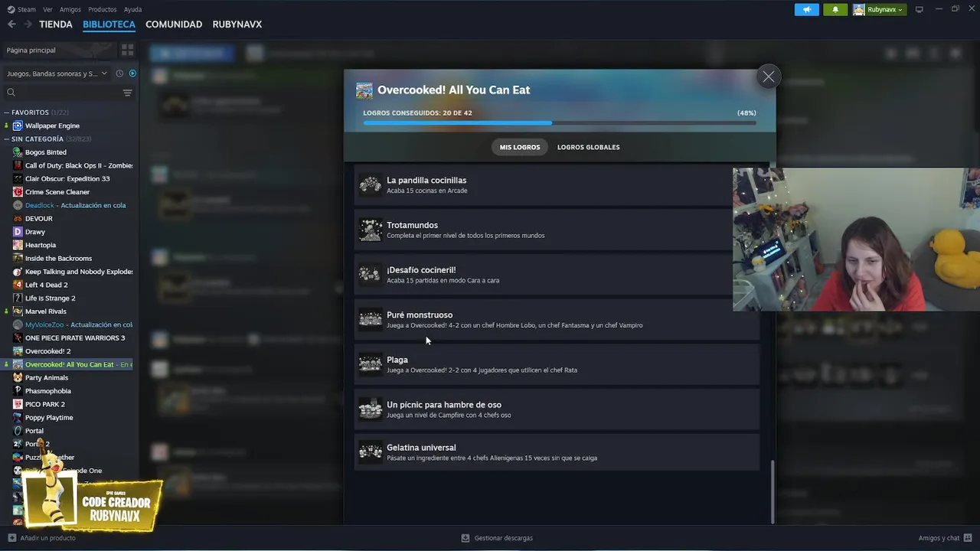980x551 pixels.
Task: Switch to the MIS LOGROS tab
Action: [x=520, y=147]
